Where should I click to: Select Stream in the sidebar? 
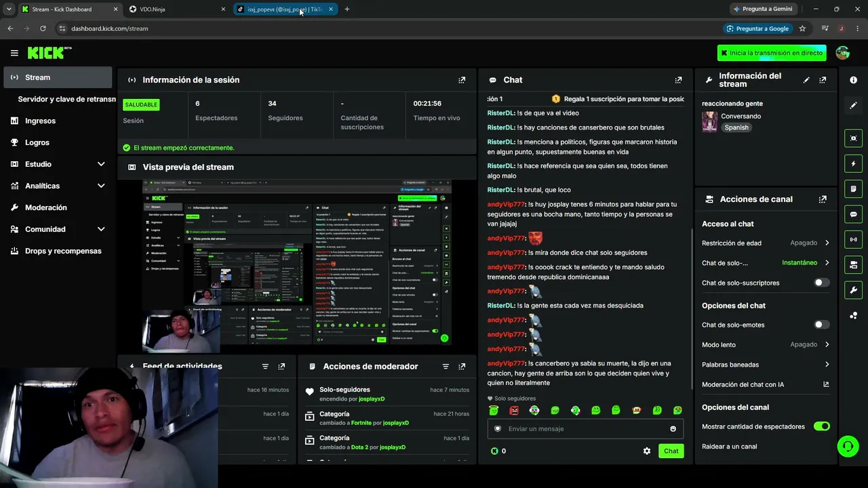pos(58,77)
